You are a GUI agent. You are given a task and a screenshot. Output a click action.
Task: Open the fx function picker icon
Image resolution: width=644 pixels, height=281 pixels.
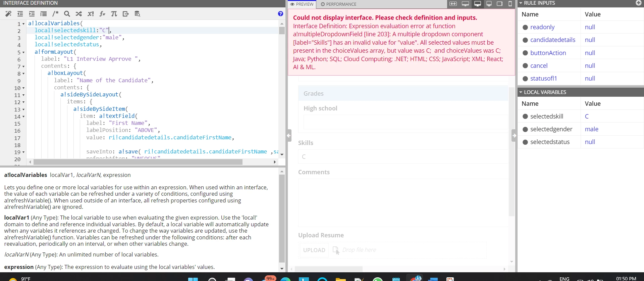[102, 14]
